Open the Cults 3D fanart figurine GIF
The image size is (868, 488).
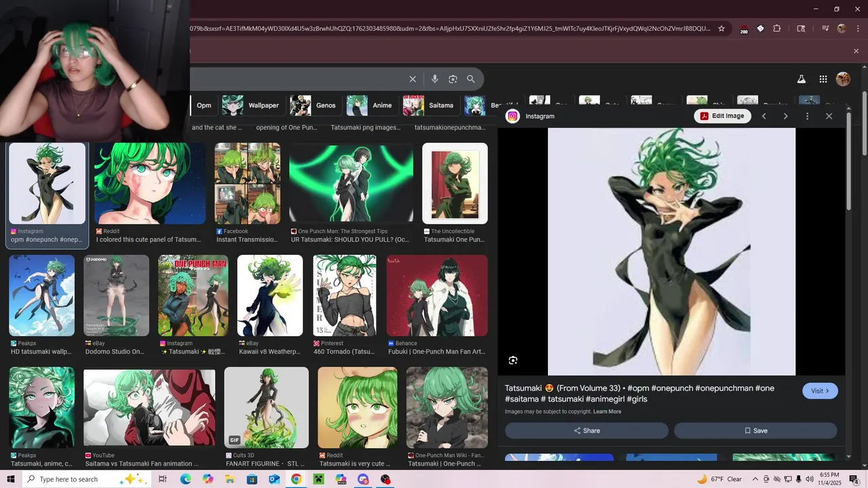click(x=267, y=408)
